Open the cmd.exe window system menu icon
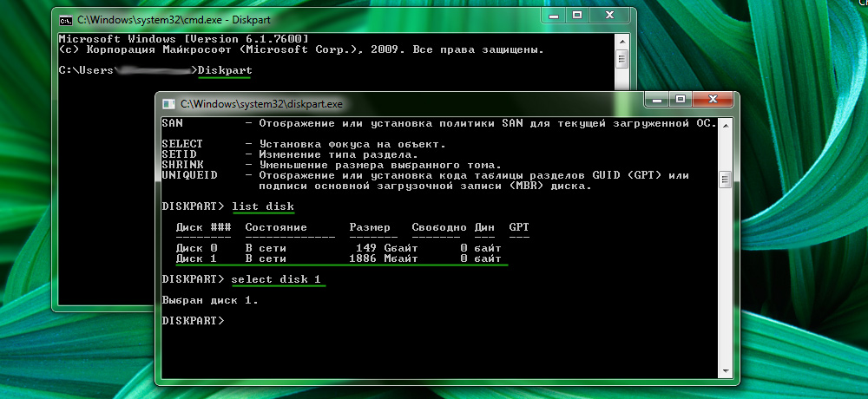 tap(67, 18)
